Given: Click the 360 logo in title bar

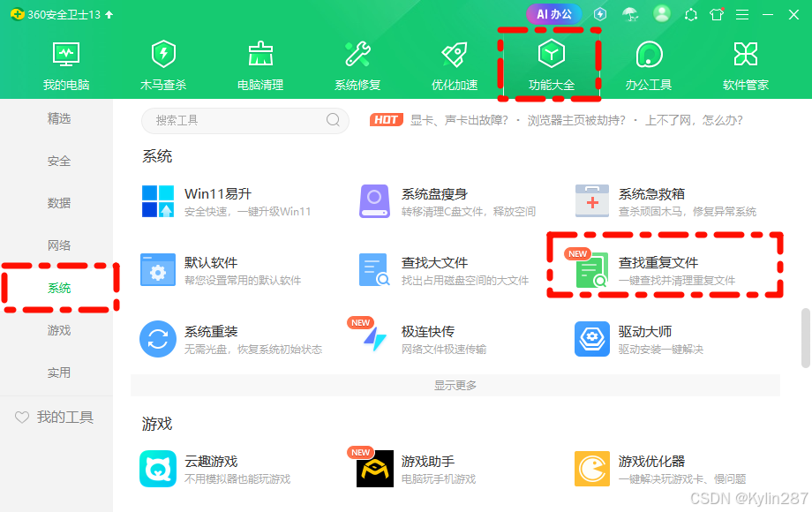Looking at the screenshot, I should 18,14.
